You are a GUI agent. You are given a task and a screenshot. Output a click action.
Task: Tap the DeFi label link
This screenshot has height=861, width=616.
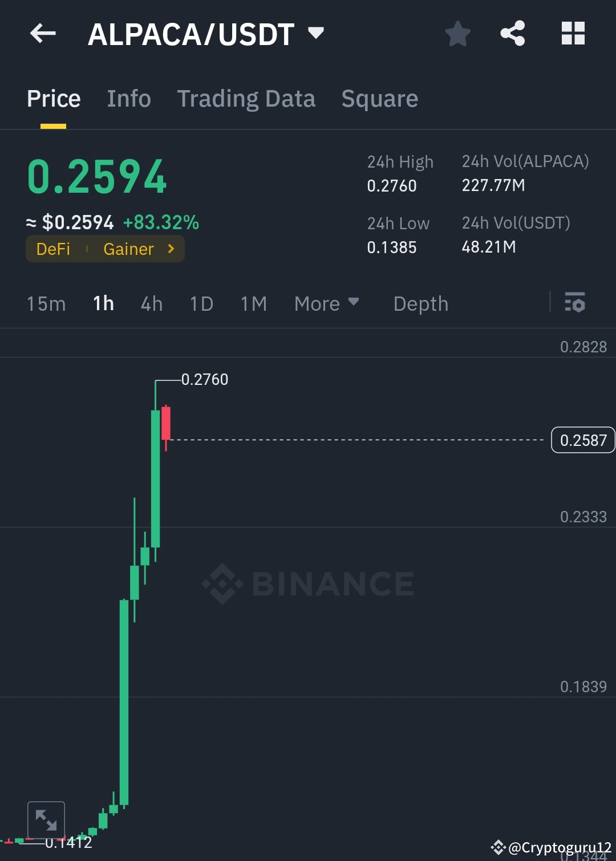pyautogui.click(x=52, y=249)
